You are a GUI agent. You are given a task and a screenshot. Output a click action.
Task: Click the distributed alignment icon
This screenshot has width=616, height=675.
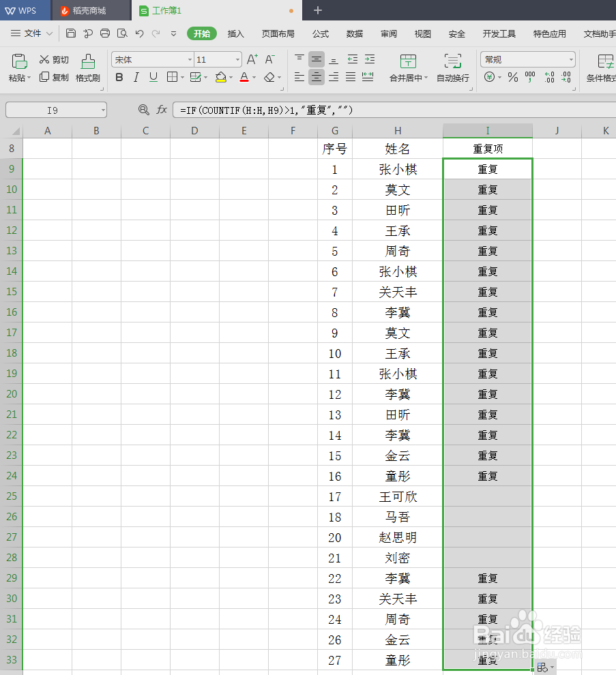(x=368, y=78)
